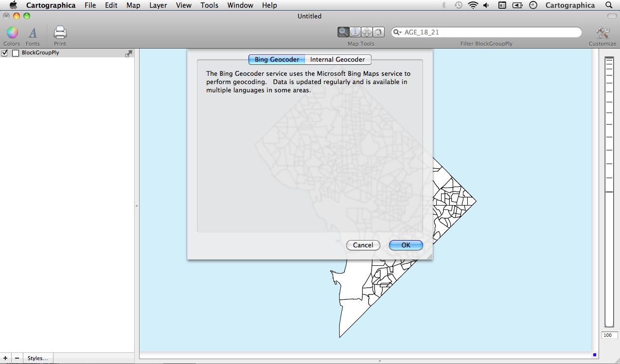620x364 pixels.
Task: Click the BlockGroupPly layer style swatch
Action: 16,53
